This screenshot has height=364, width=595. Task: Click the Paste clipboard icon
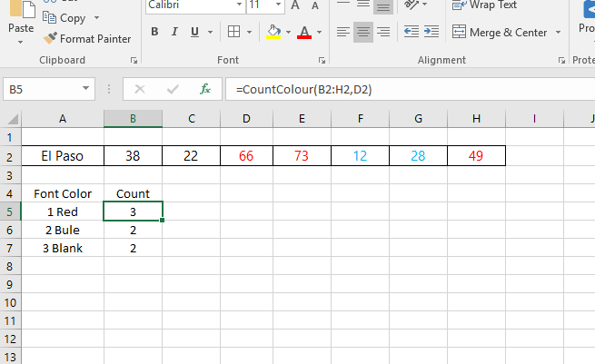coord(22,9)
